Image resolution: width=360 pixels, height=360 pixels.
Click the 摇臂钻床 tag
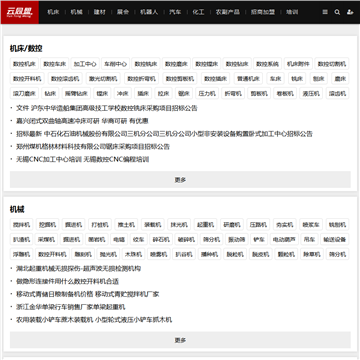tap(76, 94)
